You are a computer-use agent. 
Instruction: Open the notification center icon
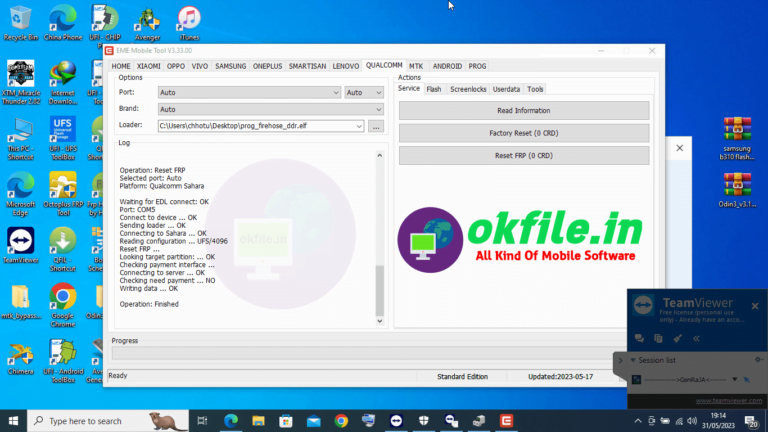(751, 421)
